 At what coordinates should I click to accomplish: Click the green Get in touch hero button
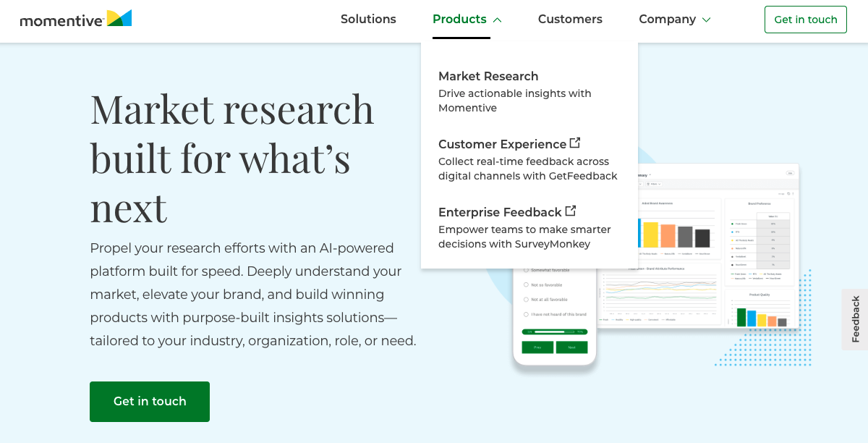(150, 401)
